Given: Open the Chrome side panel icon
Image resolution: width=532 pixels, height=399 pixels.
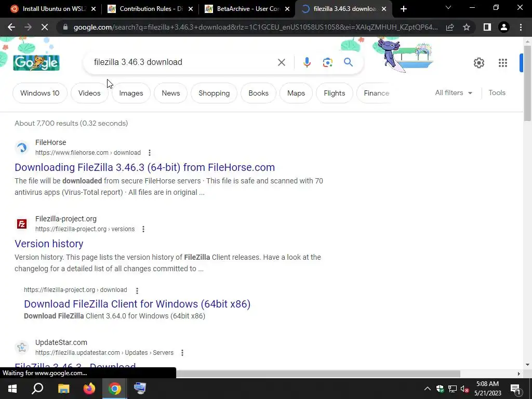Looking at the screenshot, I should [487, 27].
